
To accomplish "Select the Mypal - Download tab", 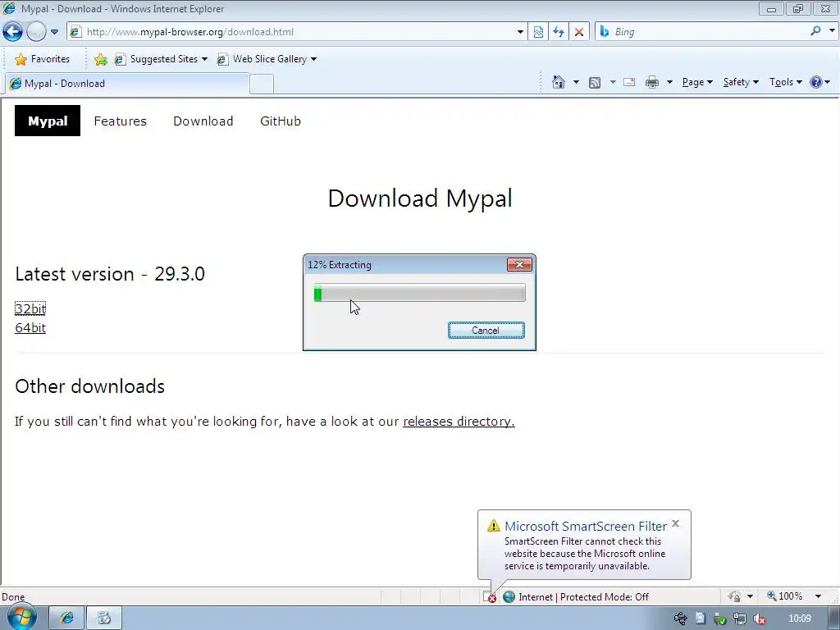I will coord(127,84).
